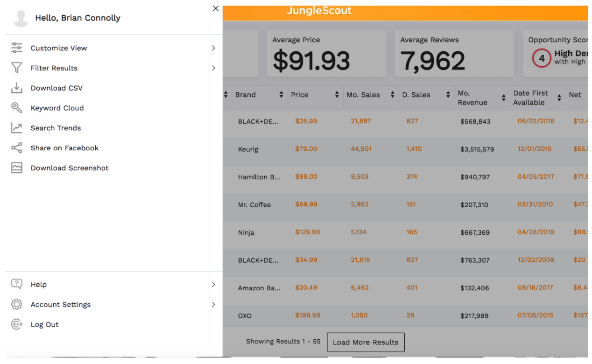
Task: Click the $20.49 price value
Action: 306,287
